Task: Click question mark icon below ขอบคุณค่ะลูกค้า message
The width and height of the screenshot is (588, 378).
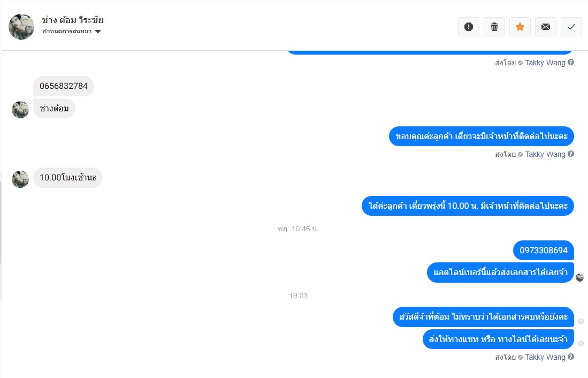Action: point(571,154)
